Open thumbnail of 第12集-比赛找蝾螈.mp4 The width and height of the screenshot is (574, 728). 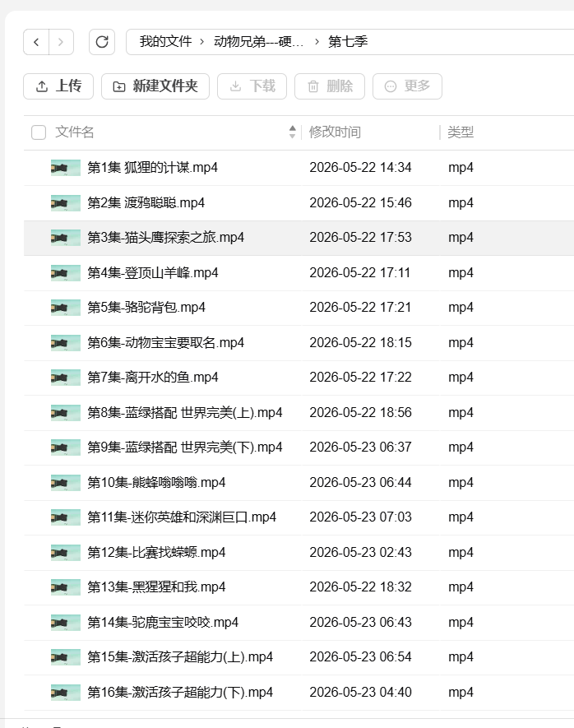[66, 553]
